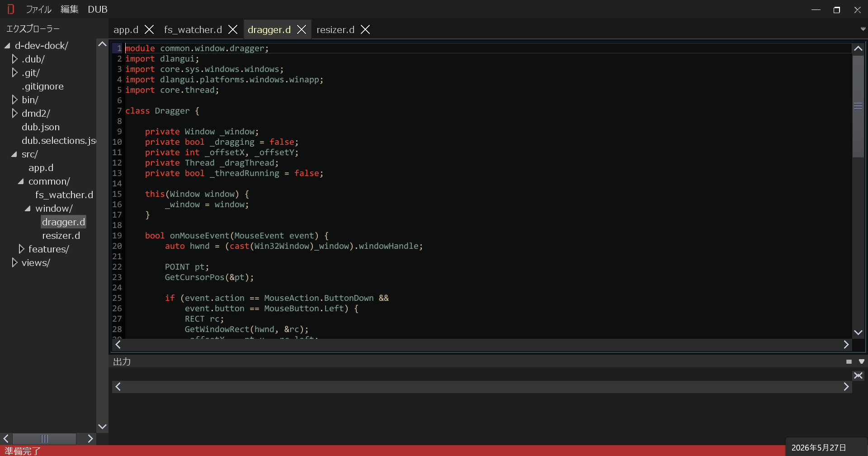
Task: Click the output panel small square icon
Action: pyautogui.click(x=849, y=362)
